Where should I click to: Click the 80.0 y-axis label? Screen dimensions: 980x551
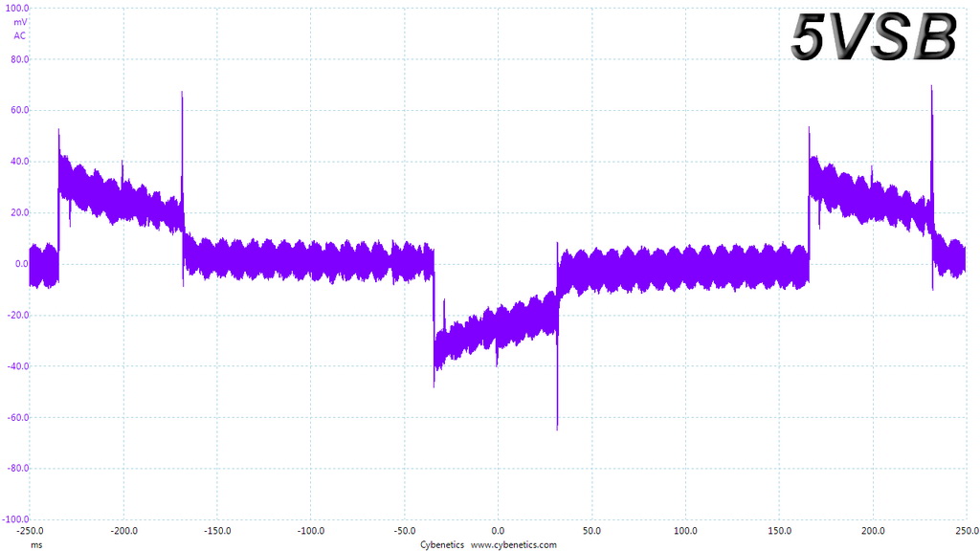coord(19,59)
